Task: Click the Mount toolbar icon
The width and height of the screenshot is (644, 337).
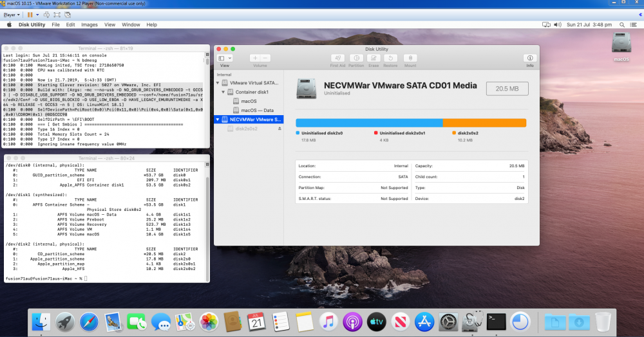Action: [410, 59]
